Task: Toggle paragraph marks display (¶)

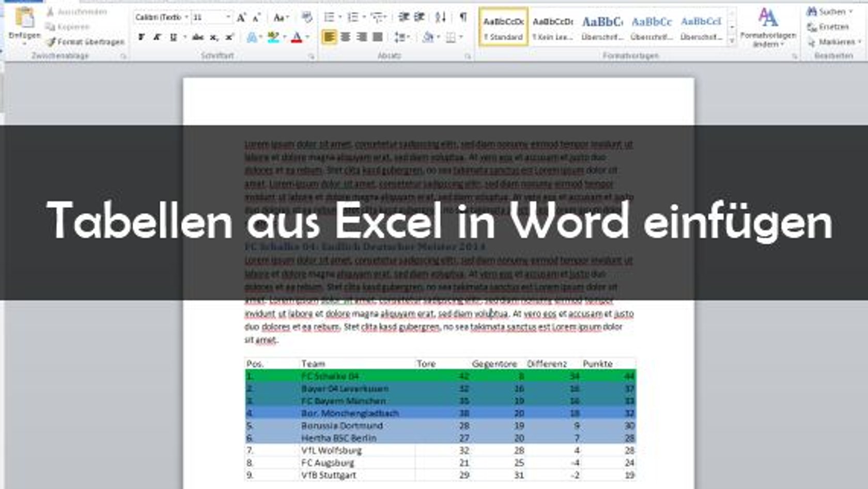Action: pyautogui.click(x=463, y=18)
